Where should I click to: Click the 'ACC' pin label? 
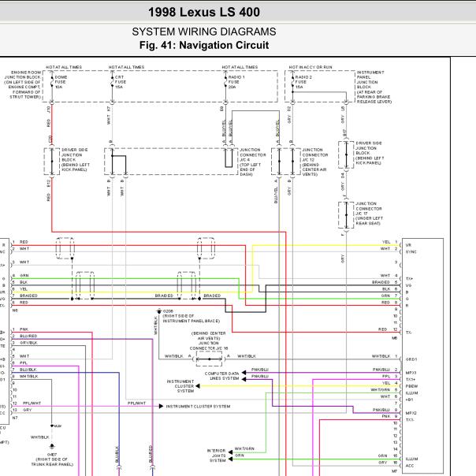pos(410,466)
